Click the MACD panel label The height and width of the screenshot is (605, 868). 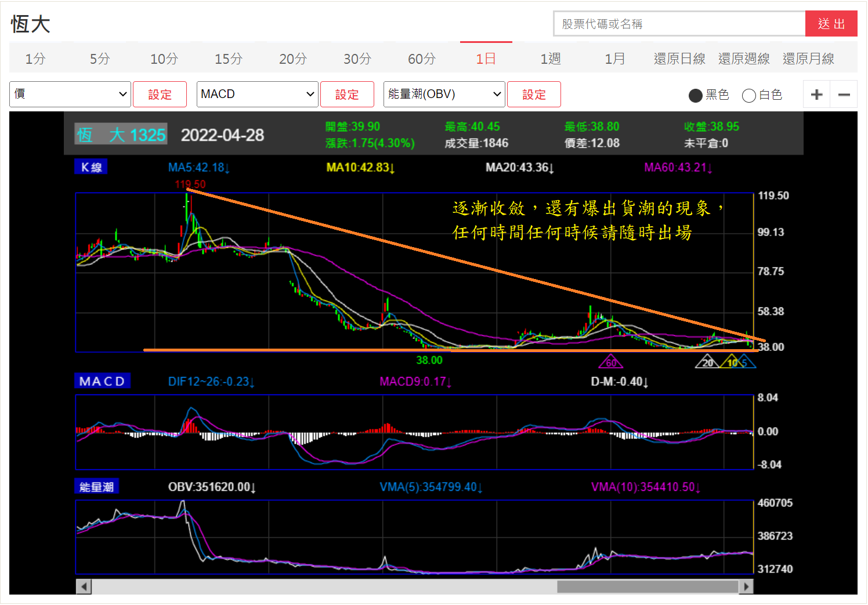pos(102,381)
